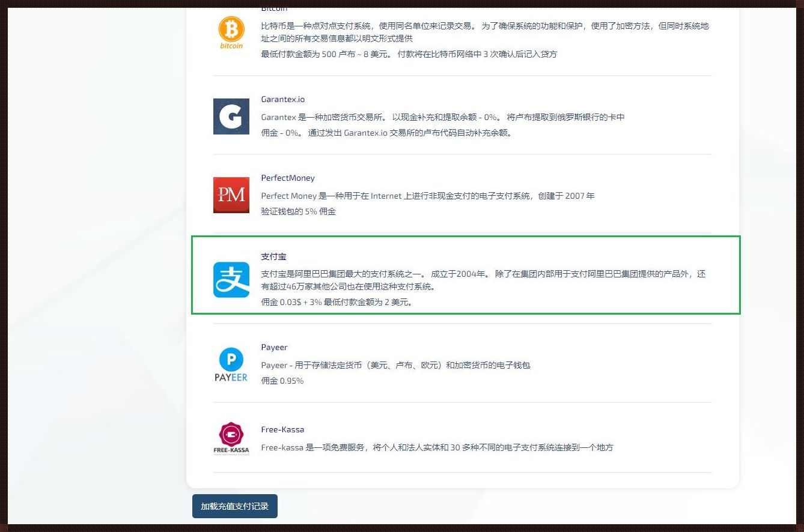
Task: Click the Free-kassa description about 30 多种 payment systems
Action: pos(437,447)
